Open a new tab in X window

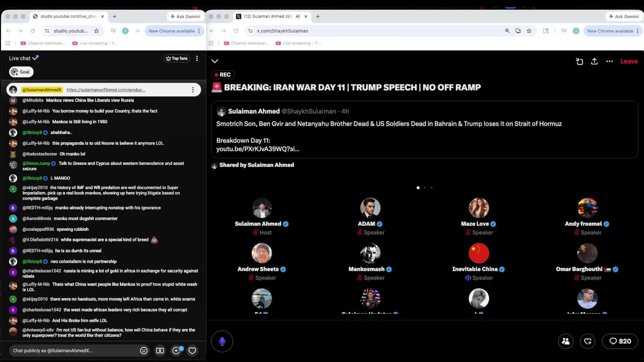point(317,17)
